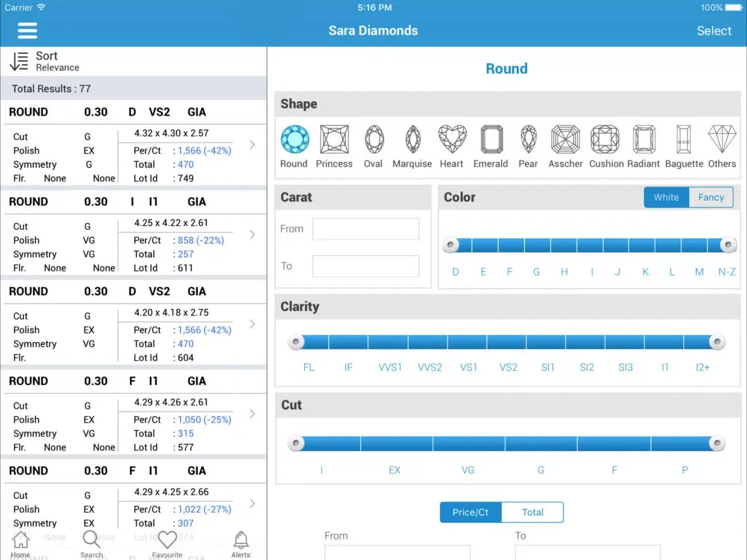This screenshot has height=560, width=747.
Task: Click the Color slider right handle
Action: [729, 245]
